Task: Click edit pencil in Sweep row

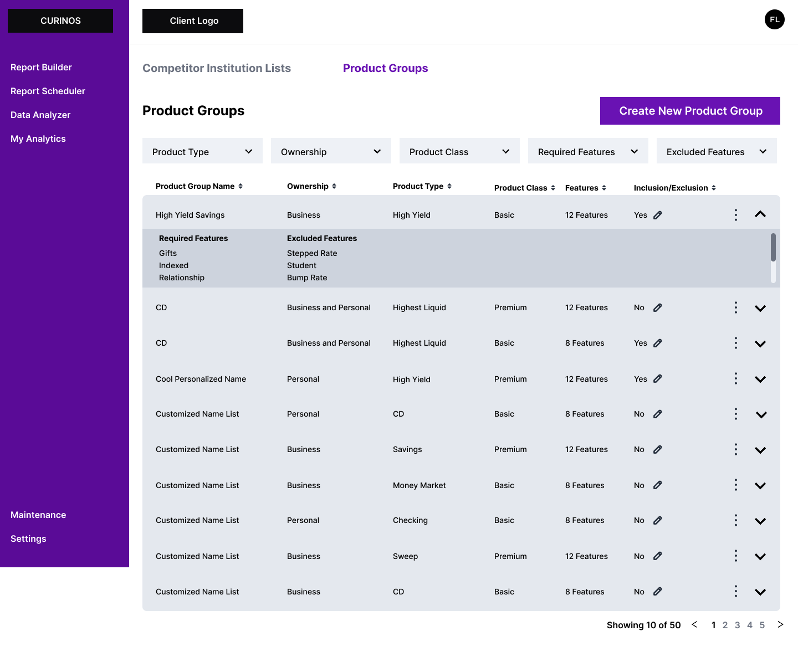Action: click(x=658, y=556)
